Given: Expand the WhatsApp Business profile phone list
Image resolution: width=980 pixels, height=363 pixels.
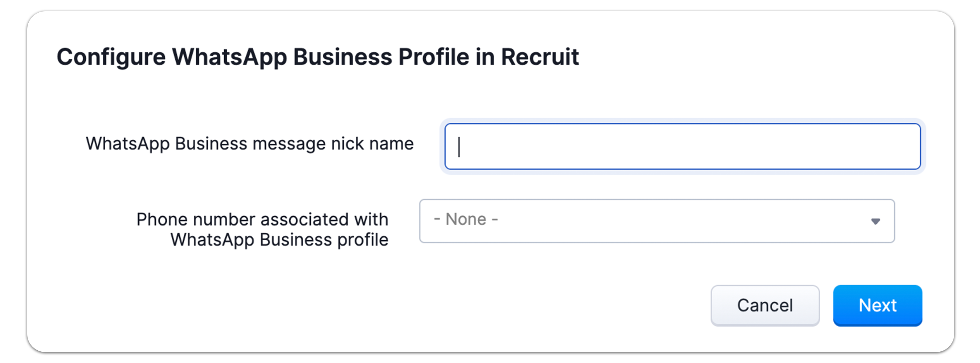Looking at the screenshot, I should [657, 221].
